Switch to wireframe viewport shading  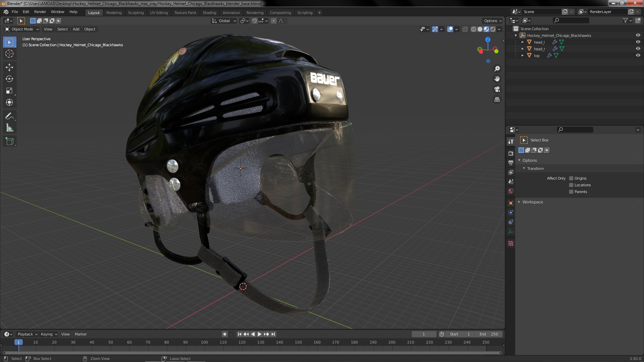point(474,29)
